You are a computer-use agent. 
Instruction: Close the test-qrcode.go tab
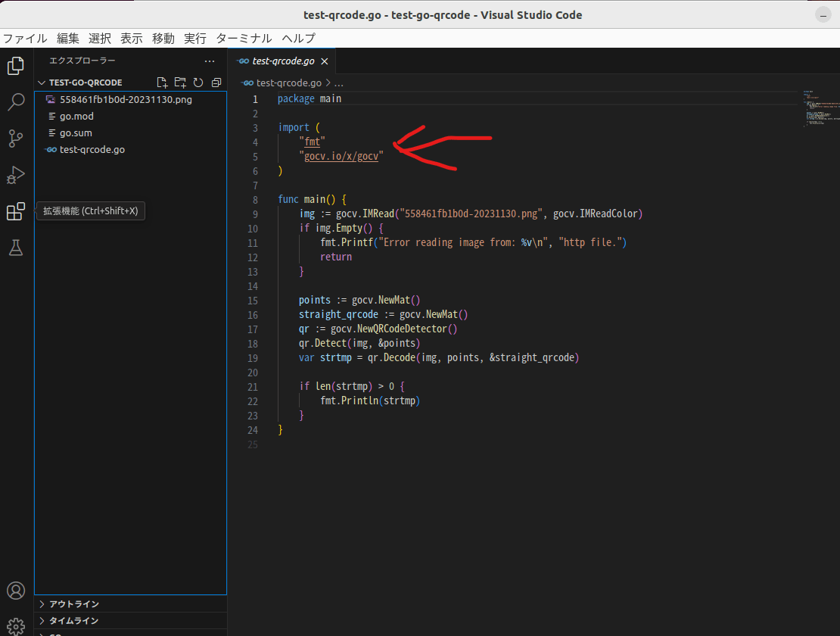point(324,61)
